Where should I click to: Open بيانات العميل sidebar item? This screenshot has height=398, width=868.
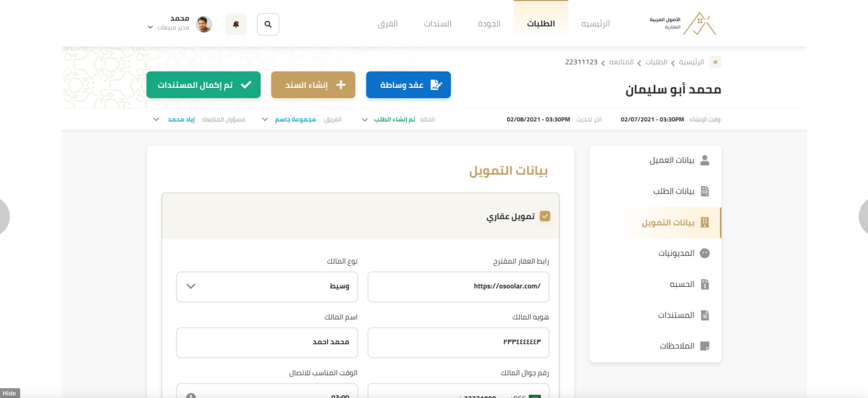655,160
